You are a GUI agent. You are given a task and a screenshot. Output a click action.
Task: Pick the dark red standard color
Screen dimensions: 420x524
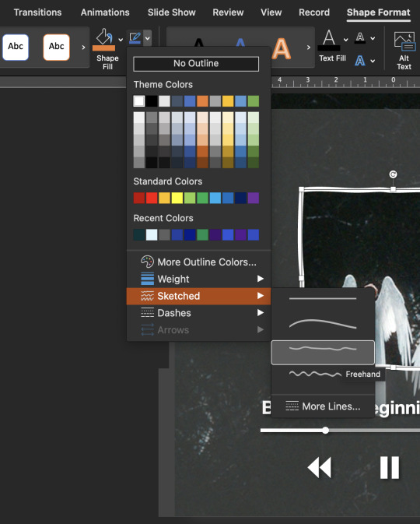point(139,198)
